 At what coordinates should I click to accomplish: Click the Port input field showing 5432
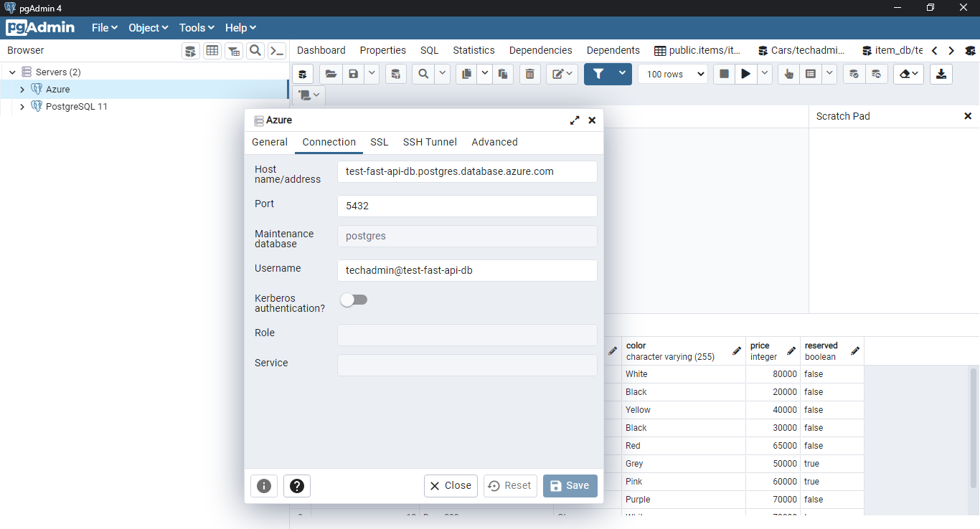tap(467, 206)
